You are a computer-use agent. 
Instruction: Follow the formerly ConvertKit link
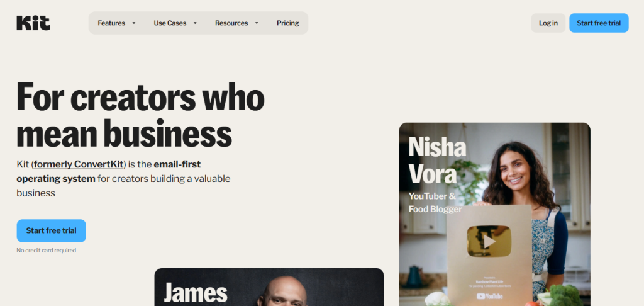coord(79,164)
